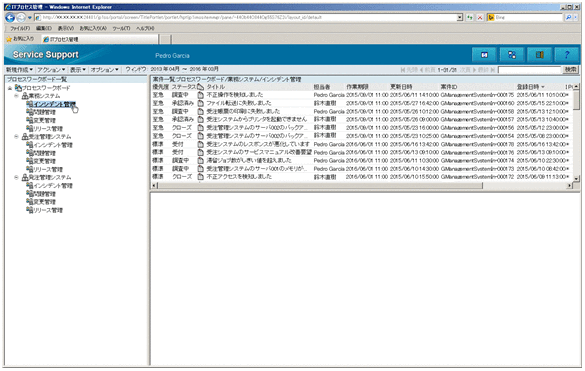Viewport: 585px width, 371px height.
Task: Sort by 登録日時 column header
Action: 530,87
